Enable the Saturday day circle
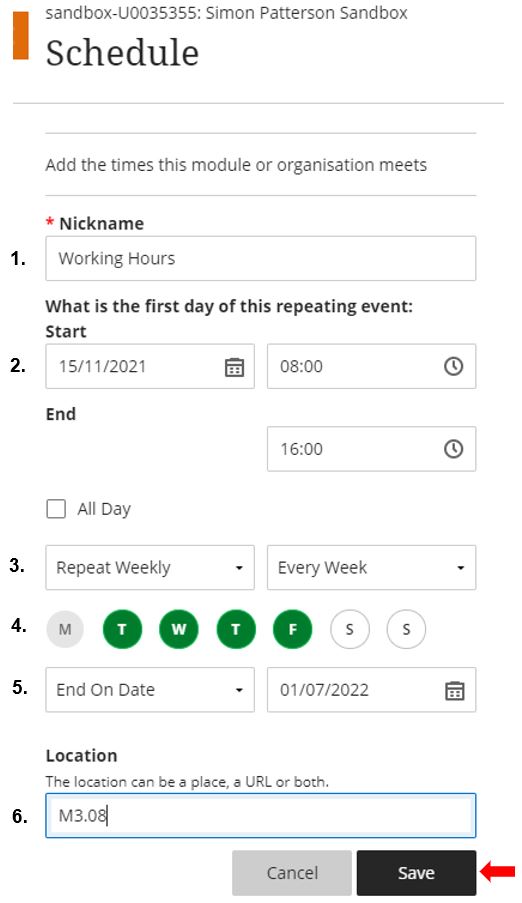 pyautogui.click(x=349, y=629)
